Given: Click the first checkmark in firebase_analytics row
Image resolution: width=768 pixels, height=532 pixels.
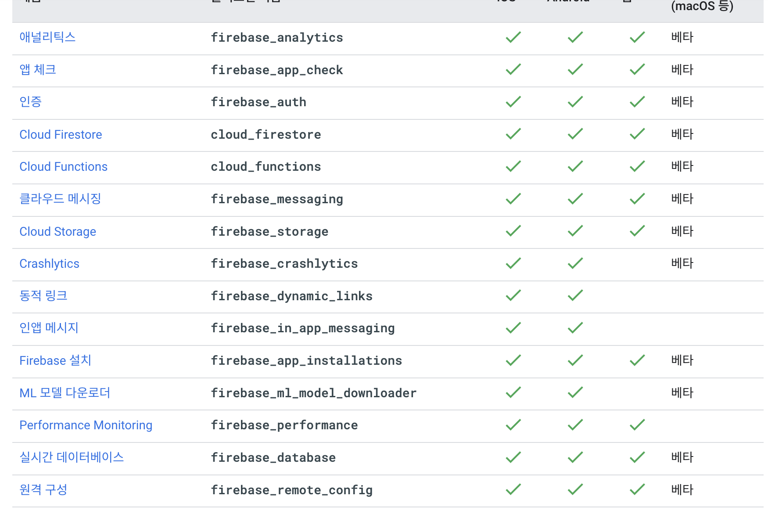Looking at the screenshot, I should pos(513,37).
